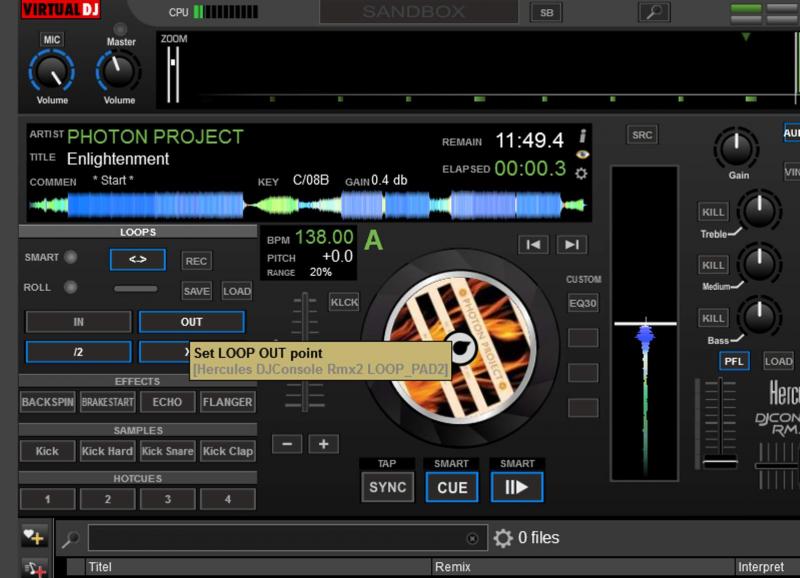Viewport: 800px width, 578px height.
Task: Click the loop REC button
Action: coord(196,261)
